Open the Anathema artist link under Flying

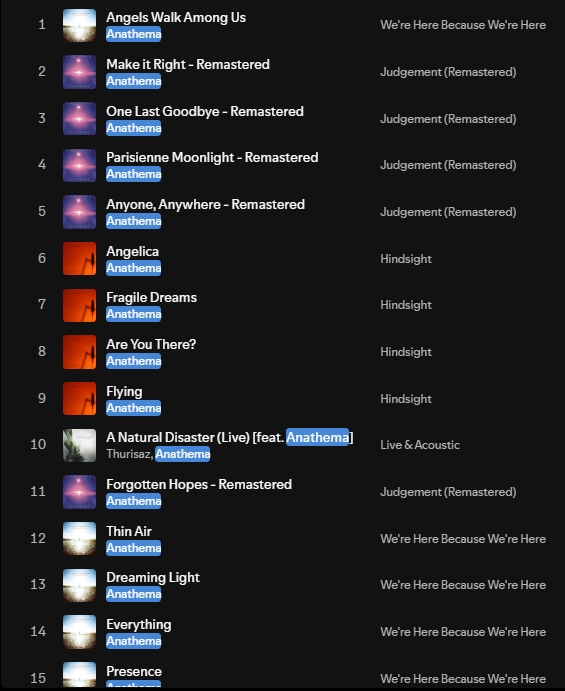[x=134, y=408]
